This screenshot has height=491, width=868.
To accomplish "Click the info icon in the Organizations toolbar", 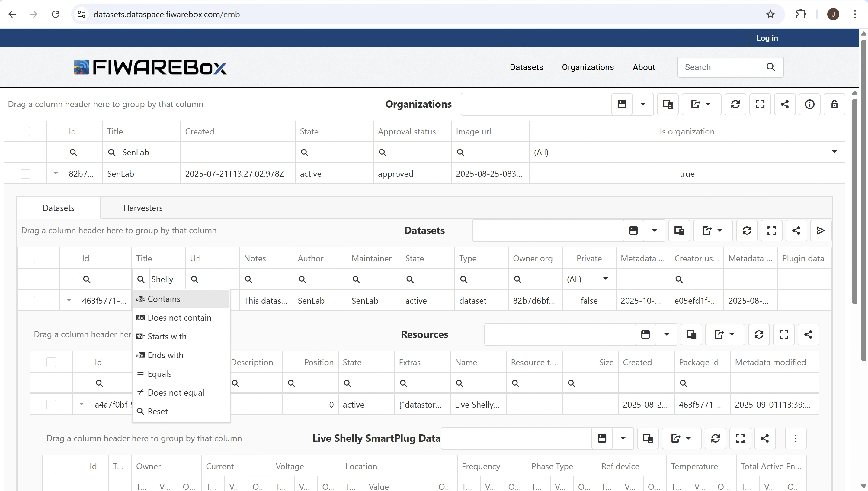I will (809, 104).
